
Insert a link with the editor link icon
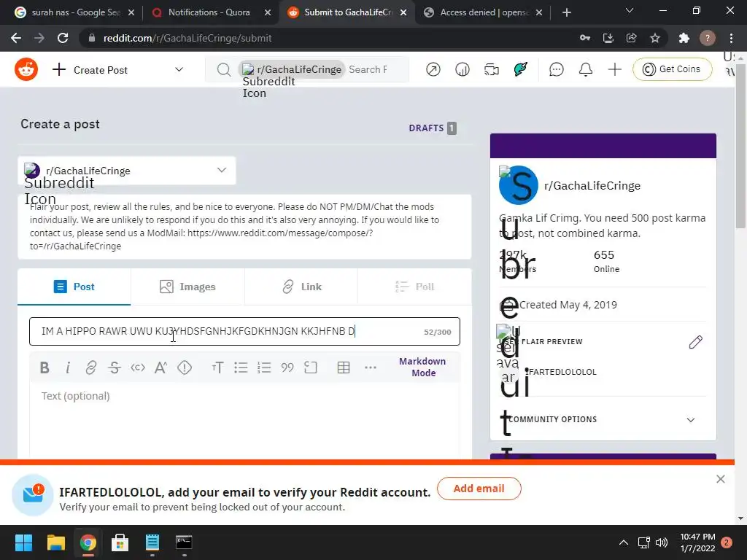[x=91, y=367]
